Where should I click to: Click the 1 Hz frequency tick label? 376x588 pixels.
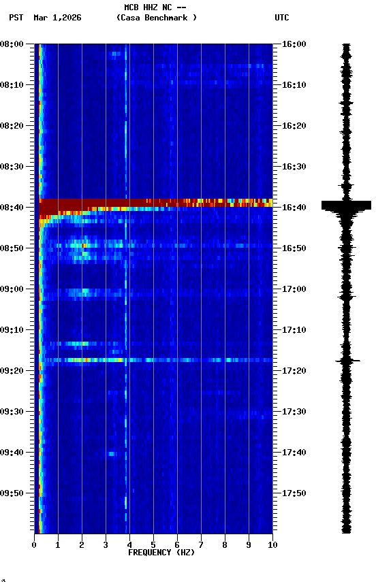click(x=58, y=545)
